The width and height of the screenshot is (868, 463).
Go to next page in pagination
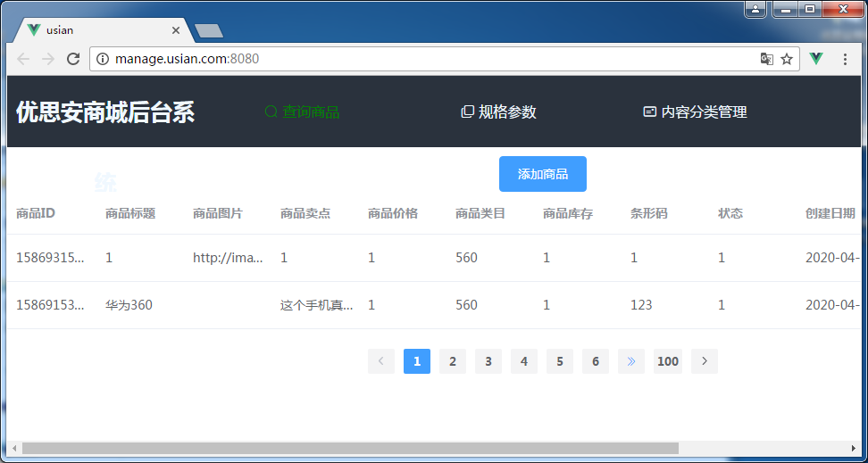coord(705,361)
